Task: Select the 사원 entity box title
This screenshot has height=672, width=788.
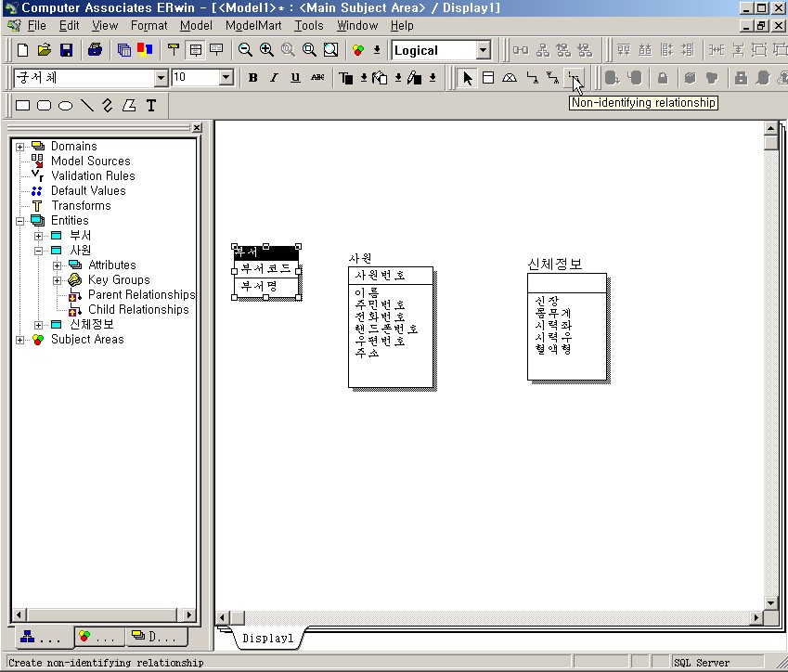Action: pyautogui.click(x=360, y=258)
